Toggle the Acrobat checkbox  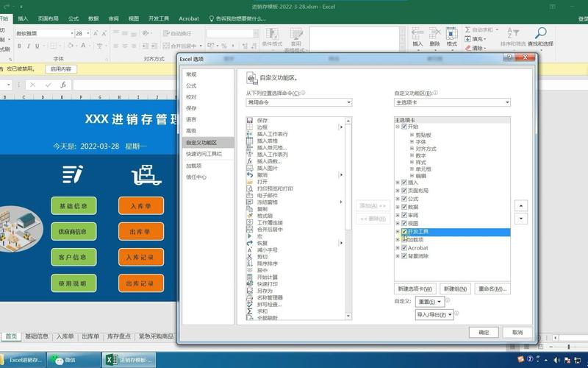click(x=404, y=248)
